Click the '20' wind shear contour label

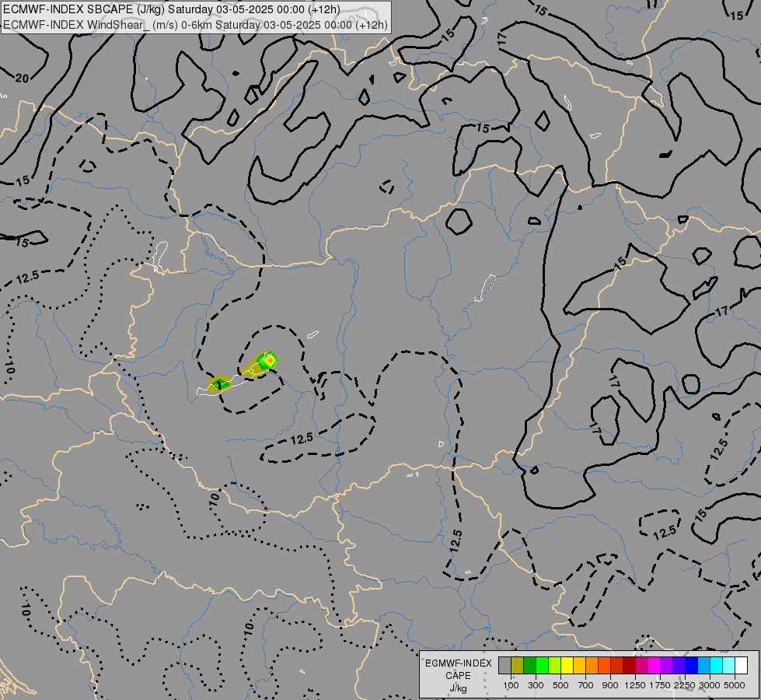(21, 78)
